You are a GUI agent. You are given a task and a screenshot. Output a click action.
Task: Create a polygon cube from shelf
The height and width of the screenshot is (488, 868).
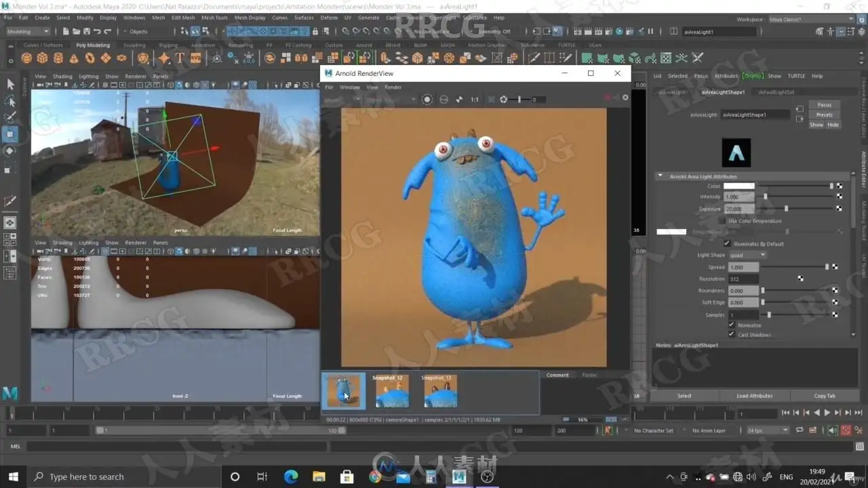43,58
